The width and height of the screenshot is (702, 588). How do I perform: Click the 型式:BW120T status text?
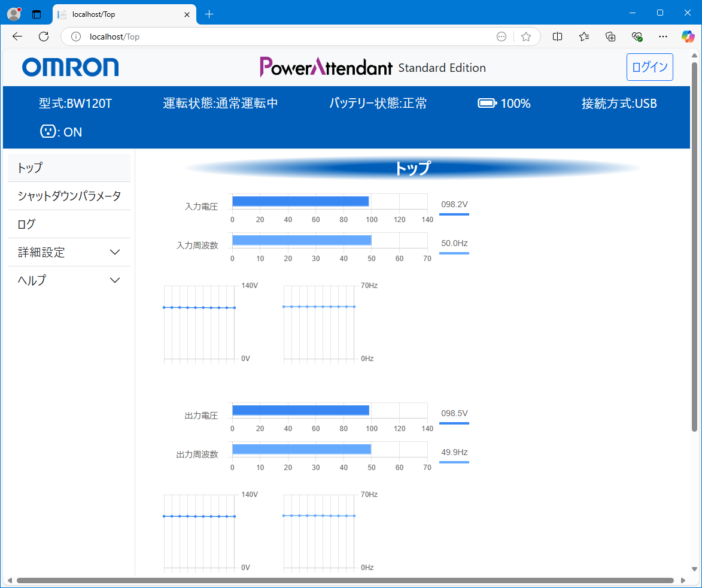pos(75,104)
